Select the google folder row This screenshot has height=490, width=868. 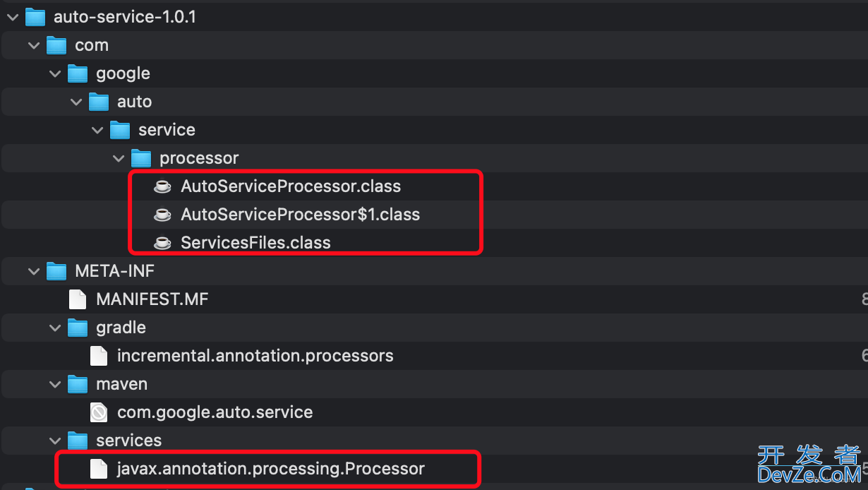(434, 73)
